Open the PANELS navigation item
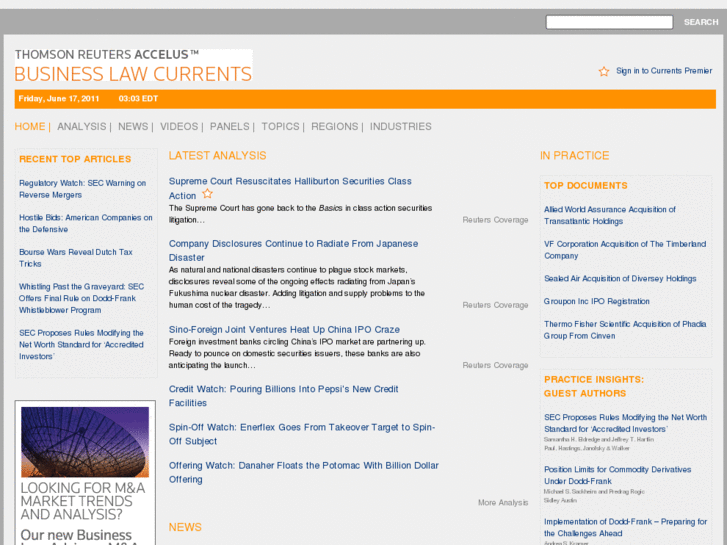This screenshot has width=727, height=545. click(230, 127)
